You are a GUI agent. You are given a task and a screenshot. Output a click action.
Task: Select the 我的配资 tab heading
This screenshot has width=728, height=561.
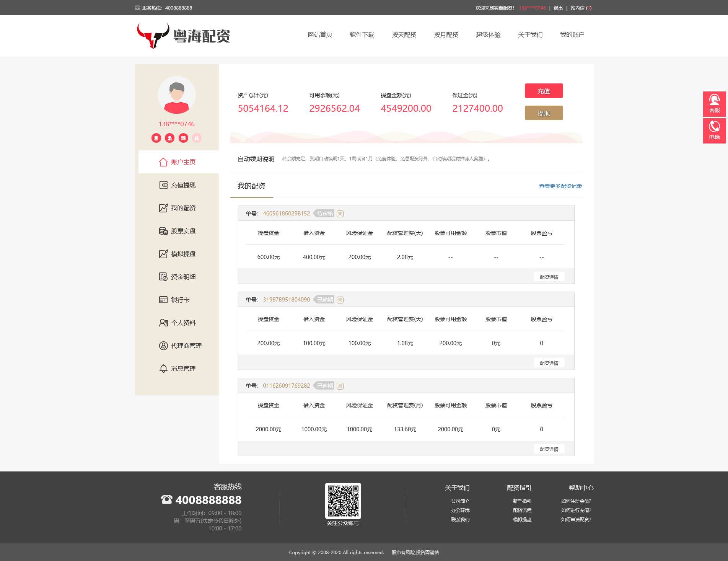[251, 186]
